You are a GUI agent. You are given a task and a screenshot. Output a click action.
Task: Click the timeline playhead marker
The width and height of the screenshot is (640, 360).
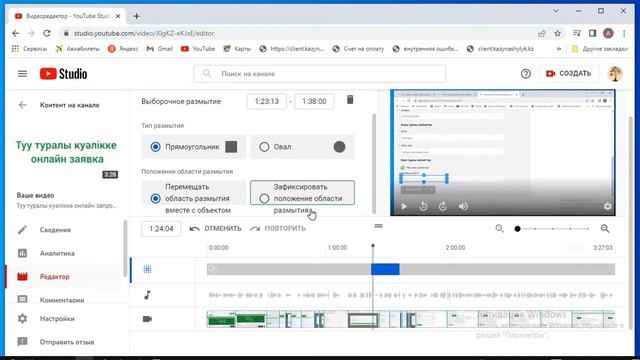pos(373,246)
